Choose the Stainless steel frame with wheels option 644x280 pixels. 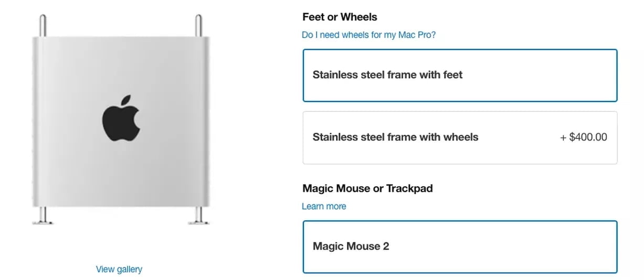[460, 137]
